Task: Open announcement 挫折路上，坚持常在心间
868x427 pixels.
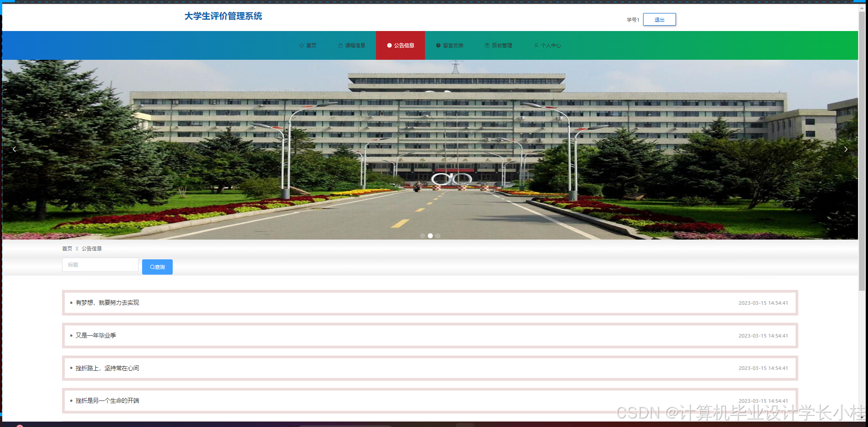Action: point(430,368)
